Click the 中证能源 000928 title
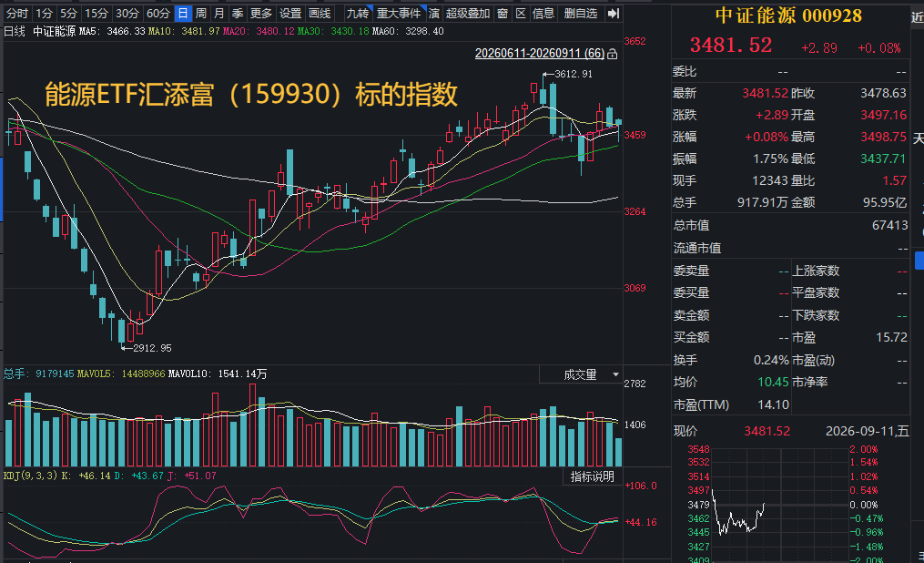Screen dimensions: 924x563 [x=788, y=15]
